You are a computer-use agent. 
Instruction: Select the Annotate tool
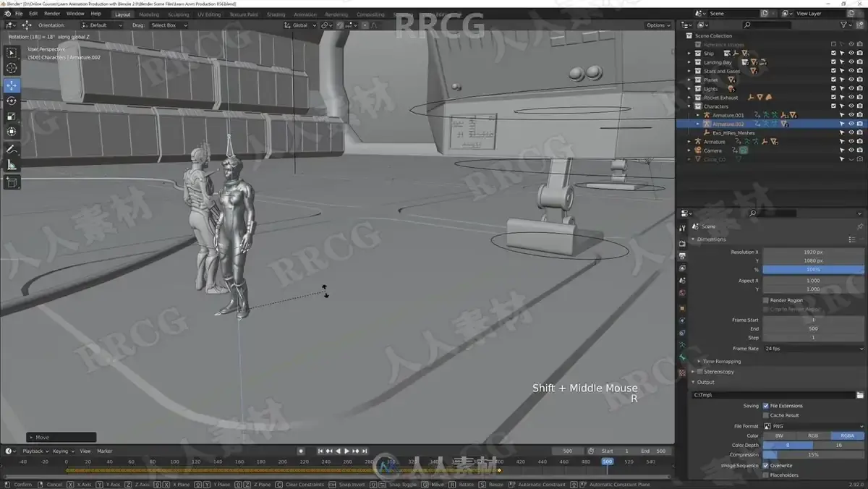(12, 150)
